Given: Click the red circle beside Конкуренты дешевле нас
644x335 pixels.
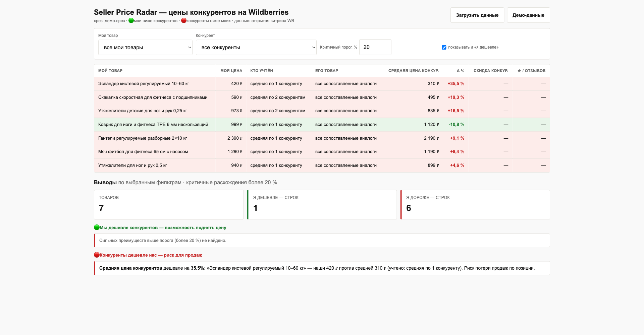Looking at the screenshot, I should pos(97,255).
